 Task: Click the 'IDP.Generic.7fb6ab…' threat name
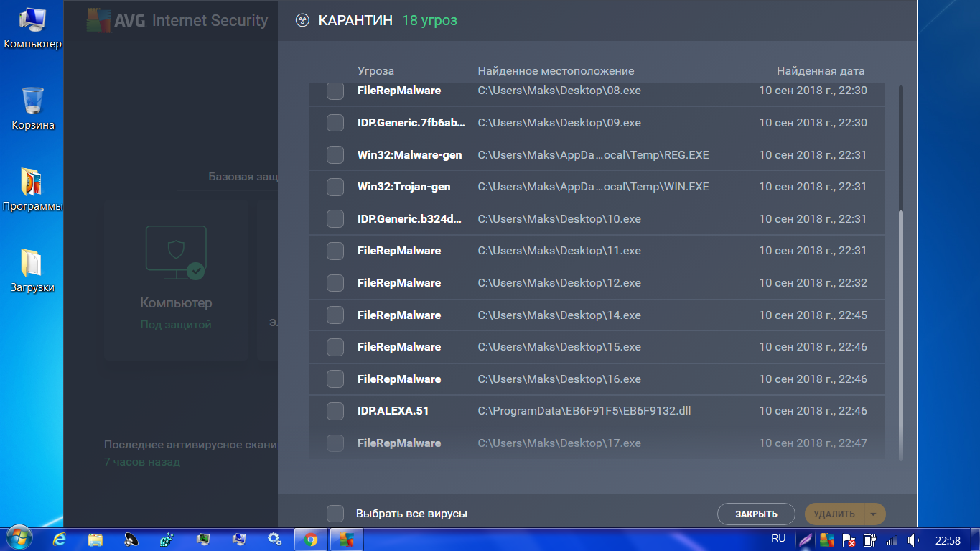click(411, 123)
